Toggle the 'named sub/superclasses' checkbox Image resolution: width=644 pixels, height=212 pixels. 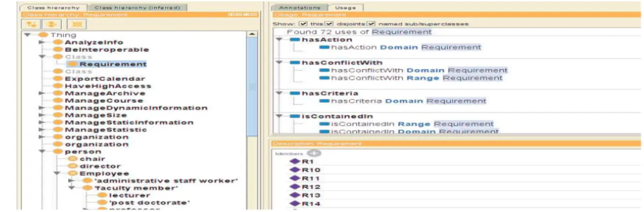point(371,23)
